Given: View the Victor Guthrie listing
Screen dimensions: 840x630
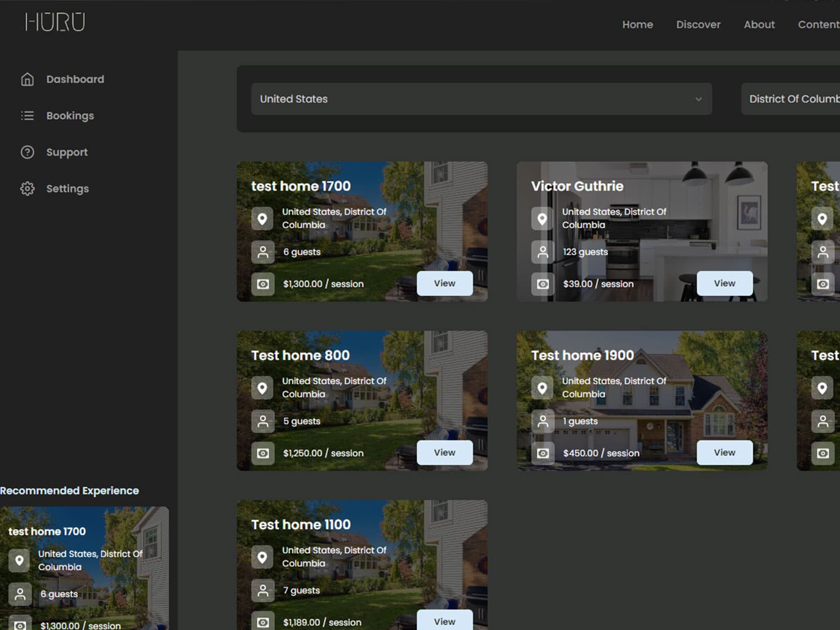Looking at the screenshot, I should click(725, 283).
